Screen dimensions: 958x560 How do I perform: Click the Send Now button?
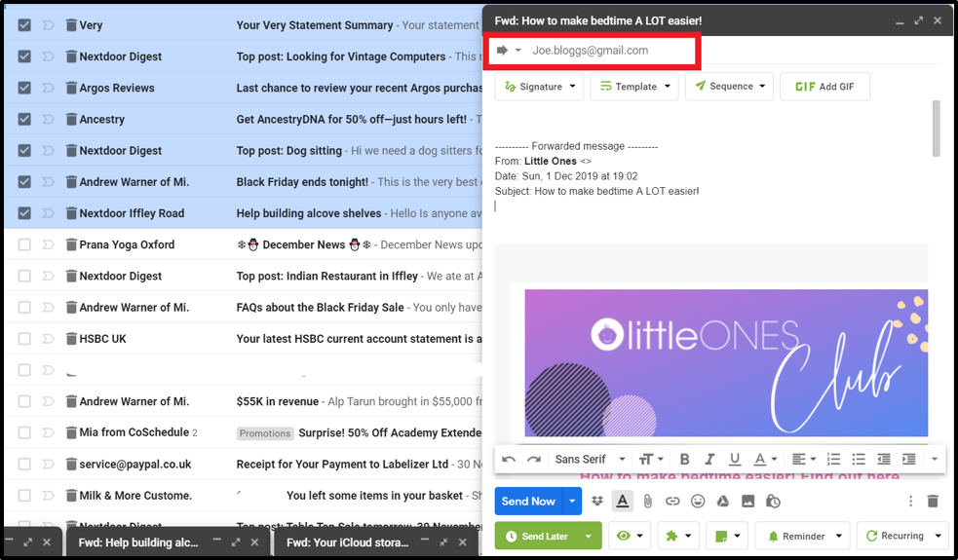coord(527,502)
